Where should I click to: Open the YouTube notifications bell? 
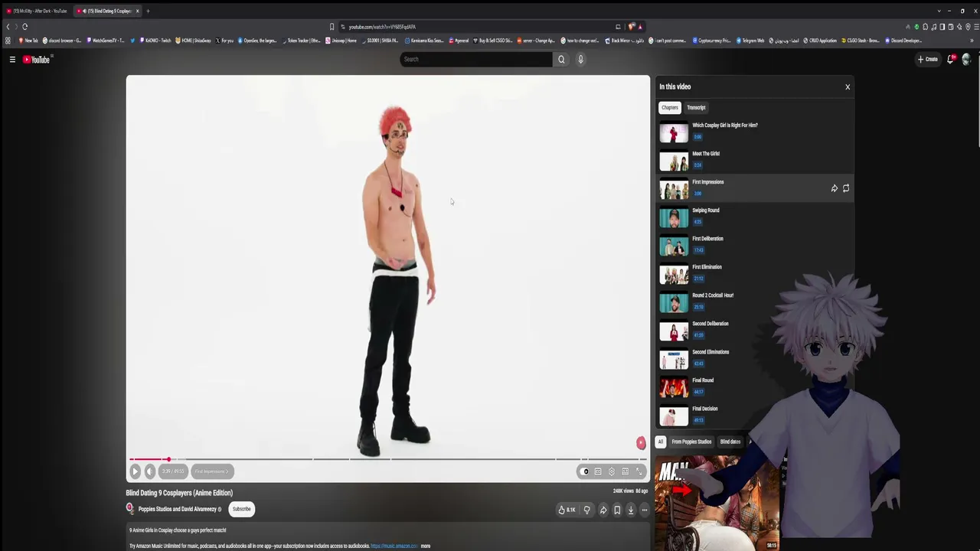pyautogui.click(x=951, y=59)
